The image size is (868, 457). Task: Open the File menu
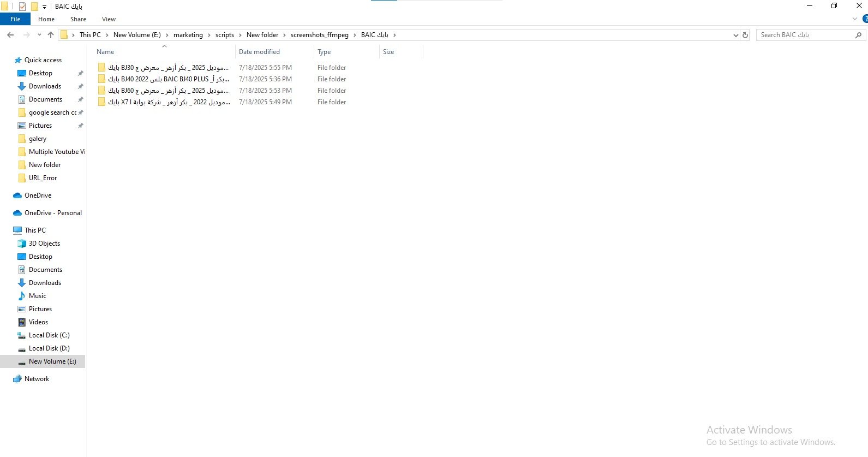pos(15,19)
